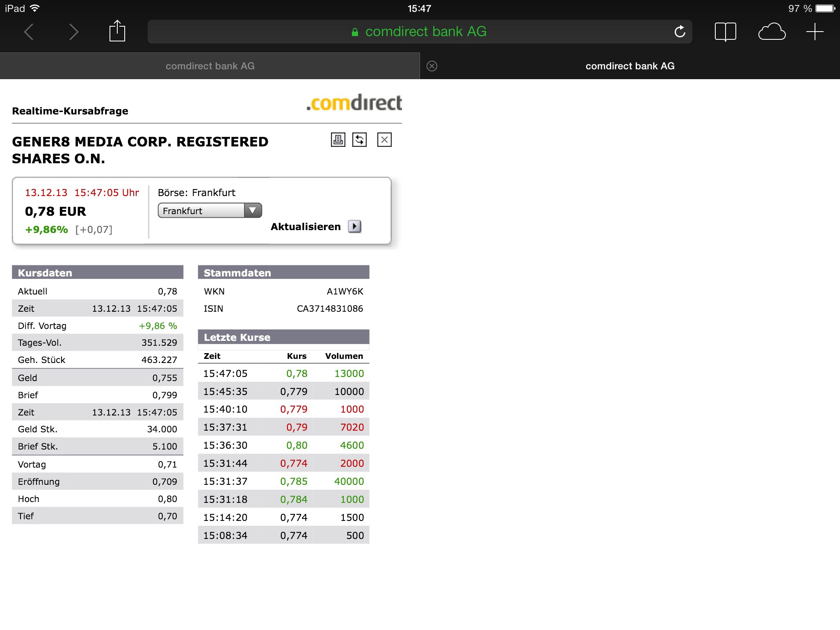Reload the page via refresh icon

(x=680, y=32)
